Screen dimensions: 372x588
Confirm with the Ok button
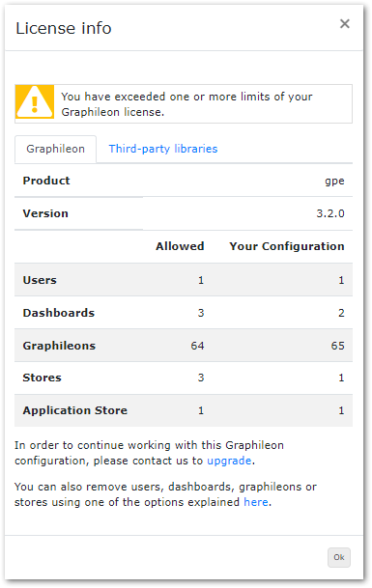click(x=339, y=557)
